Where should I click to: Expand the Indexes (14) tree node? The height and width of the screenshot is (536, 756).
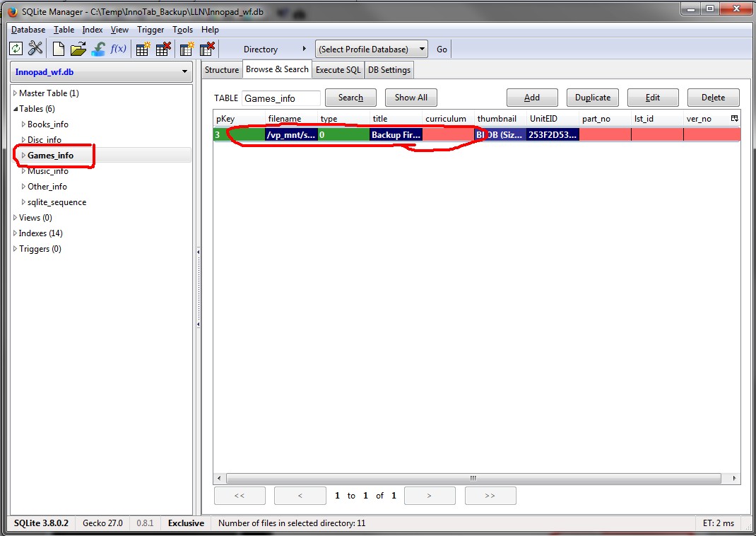point(15,233)
